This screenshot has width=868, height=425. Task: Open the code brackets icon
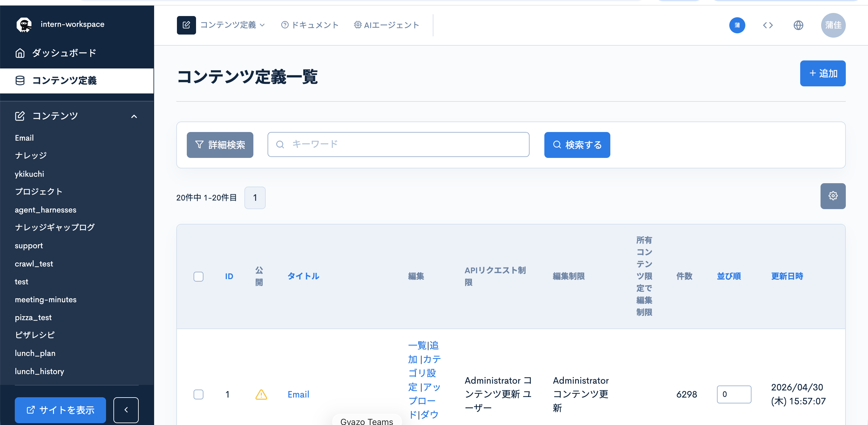[768, 25]
